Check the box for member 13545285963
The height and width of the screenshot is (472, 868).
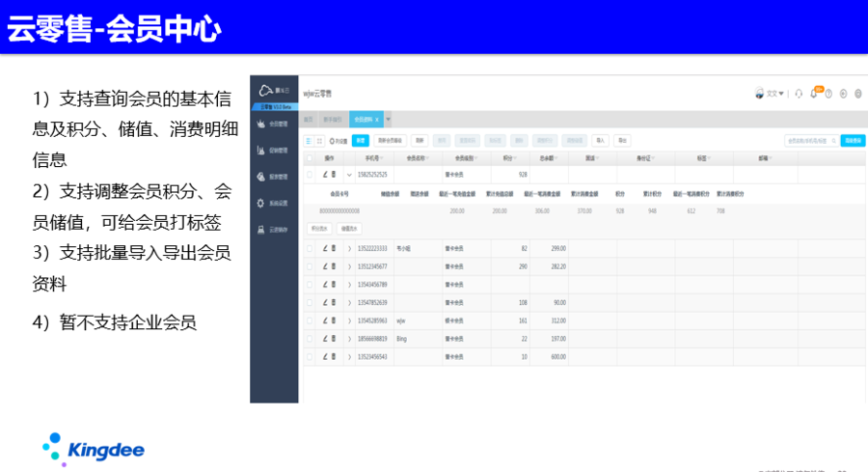point(310,320)
